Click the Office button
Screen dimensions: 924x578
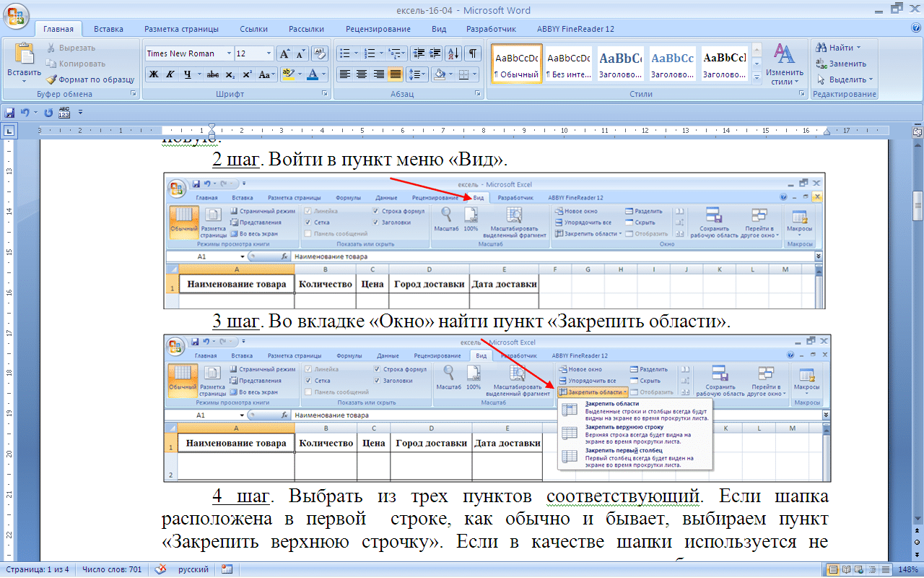tap(16, 14)
